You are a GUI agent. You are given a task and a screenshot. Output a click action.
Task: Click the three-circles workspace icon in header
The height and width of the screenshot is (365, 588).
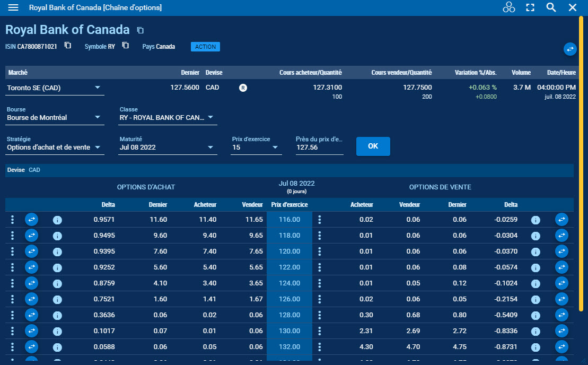click(x=508, y=7)
